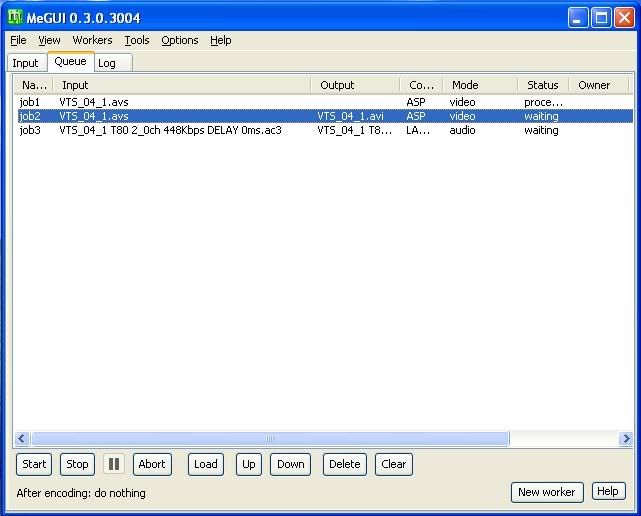Abort the current job
Screen dimensions: 641x516
(152, 464)
